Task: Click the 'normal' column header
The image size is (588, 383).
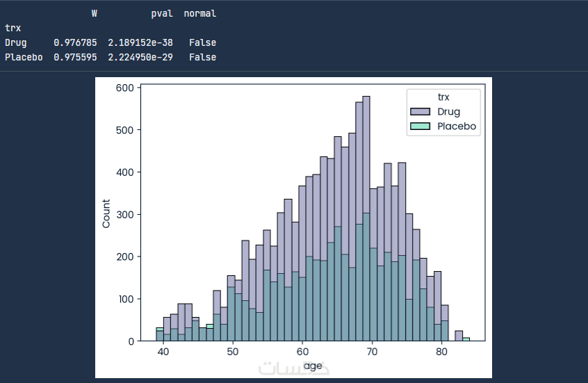Action: pyautogui.click(x=199, y=13)
